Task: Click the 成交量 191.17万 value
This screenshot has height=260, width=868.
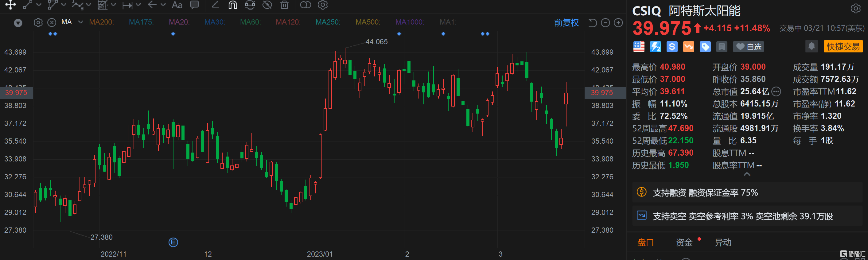Action: [x=837, y=67]
